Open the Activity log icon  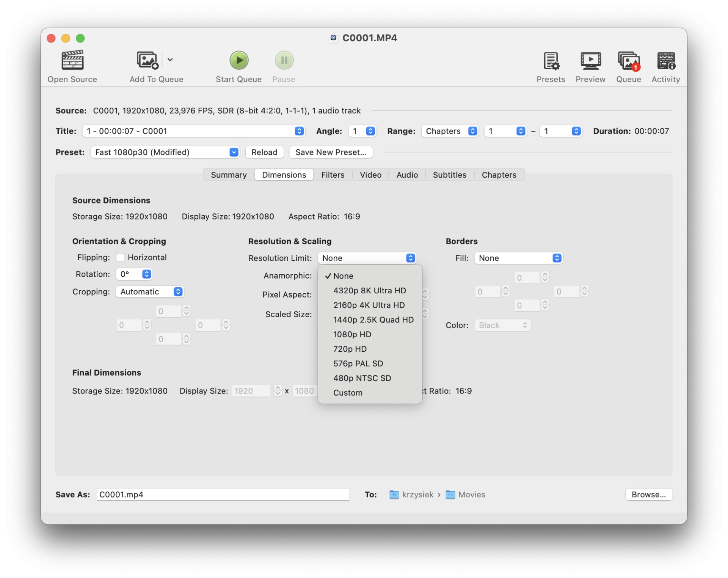coord(665,61)
